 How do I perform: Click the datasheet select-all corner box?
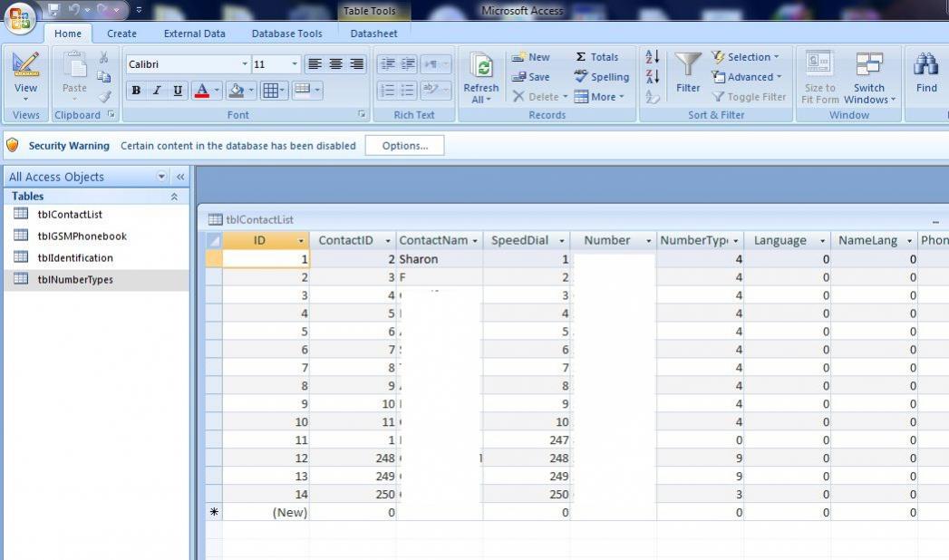(214, 241)
